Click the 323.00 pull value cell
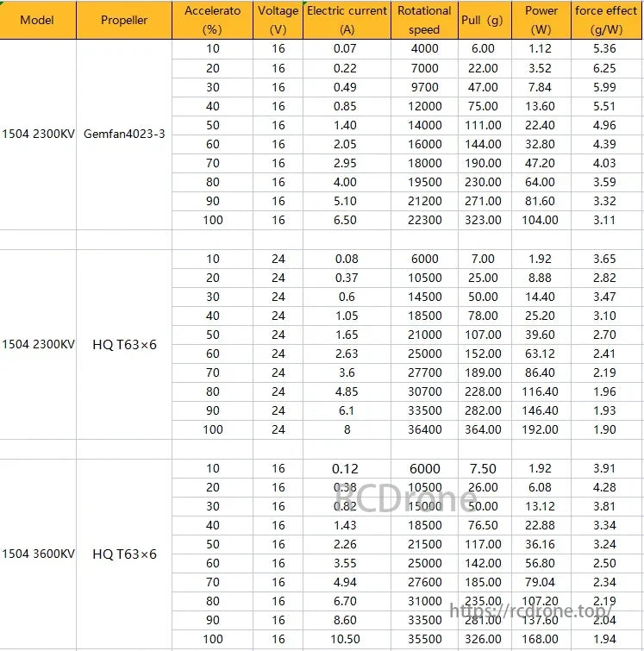This screenshot has width=644, height=651. [483, 220]
